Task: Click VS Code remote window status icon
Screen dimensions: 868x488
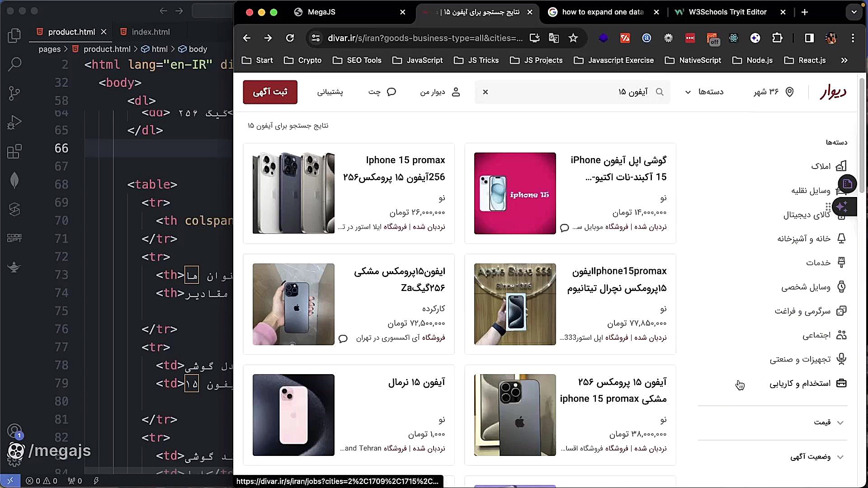Action: click(x=10, y=481)
